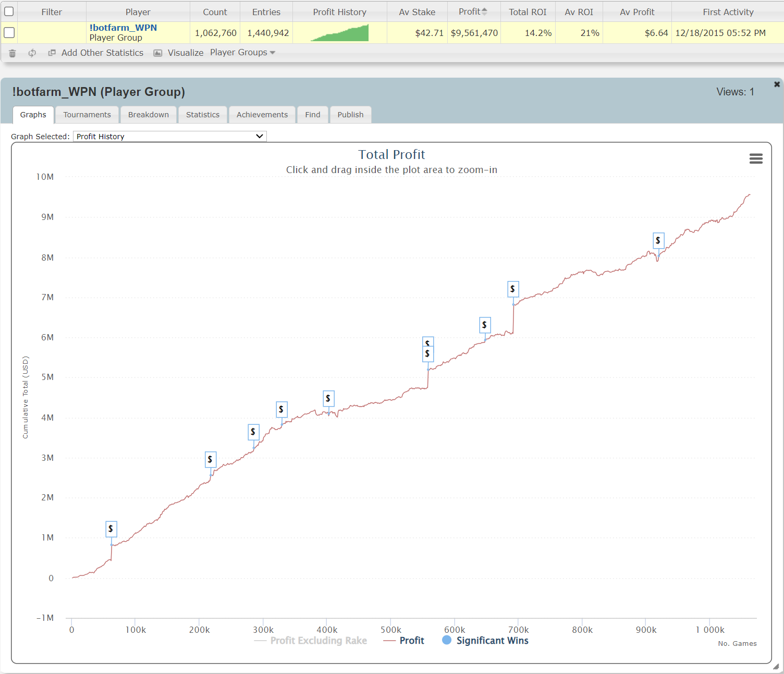Click the Player column header

138,12
